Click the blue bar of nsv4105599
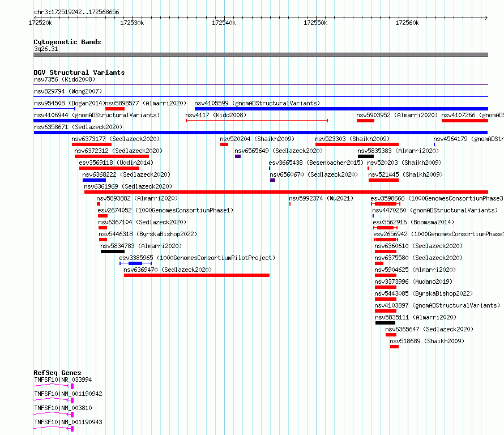 (341, 109)
